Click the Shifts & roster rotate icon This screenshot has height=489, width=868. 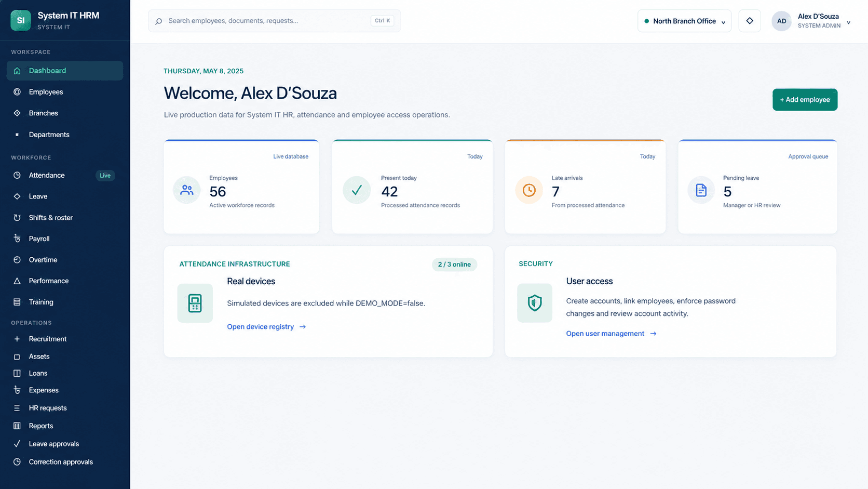click(x=17, y=218)
